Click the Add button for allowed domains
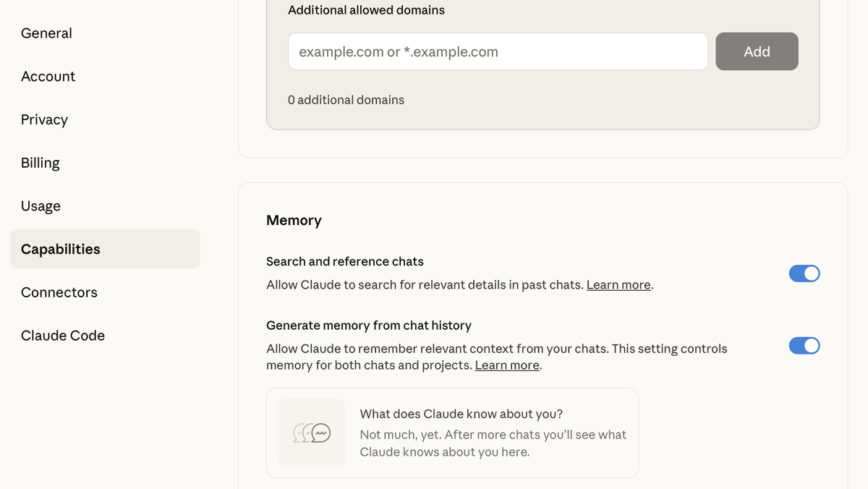Screen dimensions: 868x489 tap(757, 51)
